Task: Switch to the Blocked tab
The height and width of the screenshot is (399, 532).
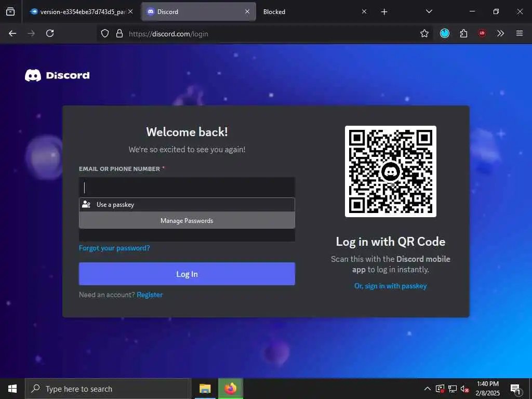Action: (314, 12)
